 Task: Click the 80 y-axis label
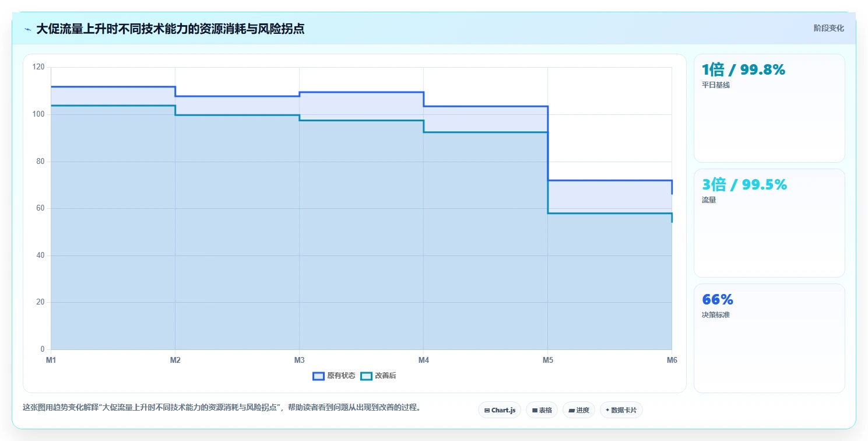click(40, 162)
